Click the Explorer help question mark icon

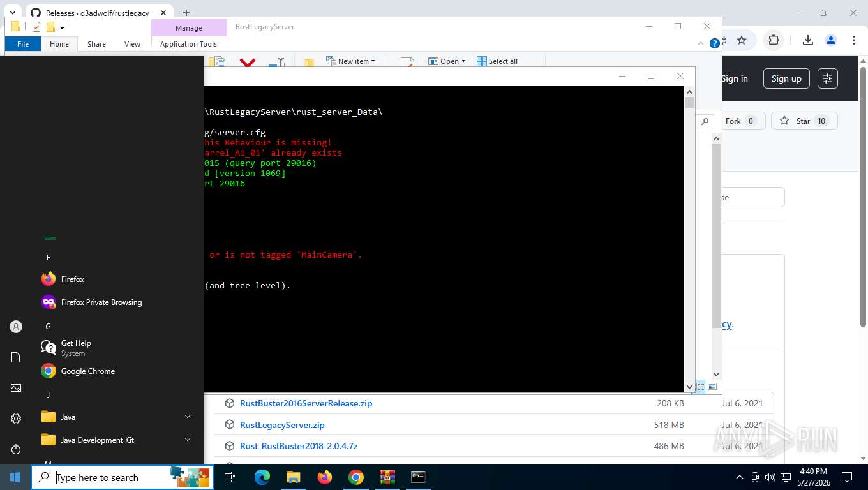[x=715, y=43]
